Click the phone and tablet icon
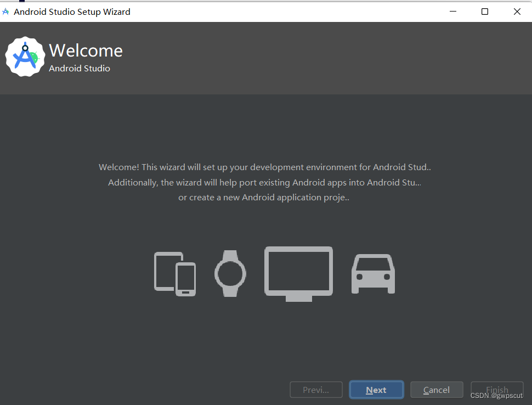The height and width of the screenshot is (405, 532). [x=175, y=274]
